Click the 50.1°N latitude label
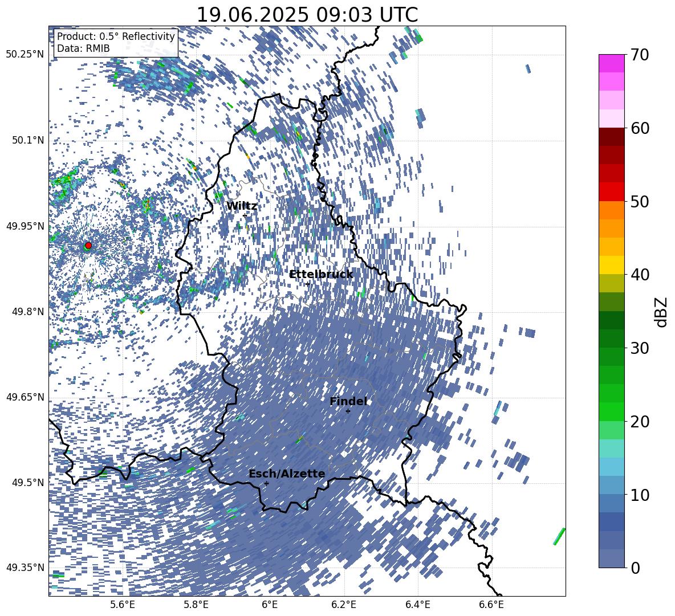The width and height of the screenshot is (675, 616). pyautogui.click(x=27, y=140)
